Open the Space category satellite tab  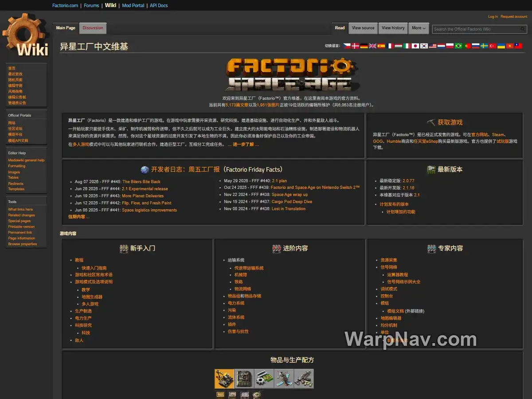[284, 379]
